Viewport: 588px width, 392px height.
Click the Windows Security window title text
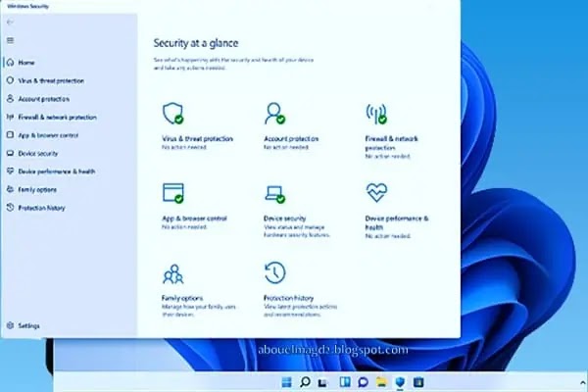(x=27, y=7)
